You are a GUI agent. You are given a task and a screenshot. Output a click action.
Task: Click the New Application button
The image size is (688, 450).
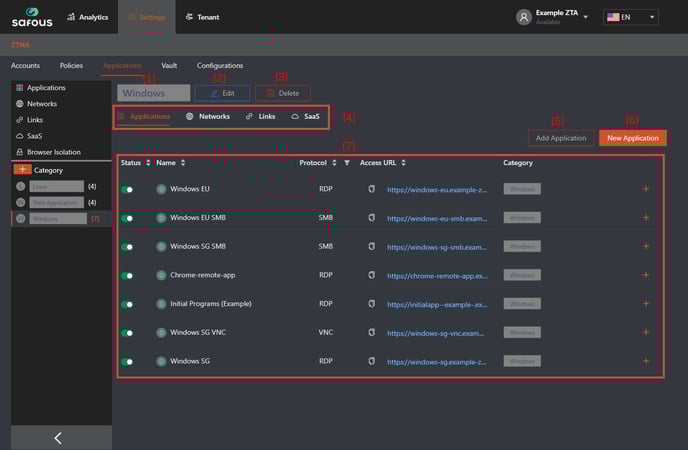tap(632, 138)
